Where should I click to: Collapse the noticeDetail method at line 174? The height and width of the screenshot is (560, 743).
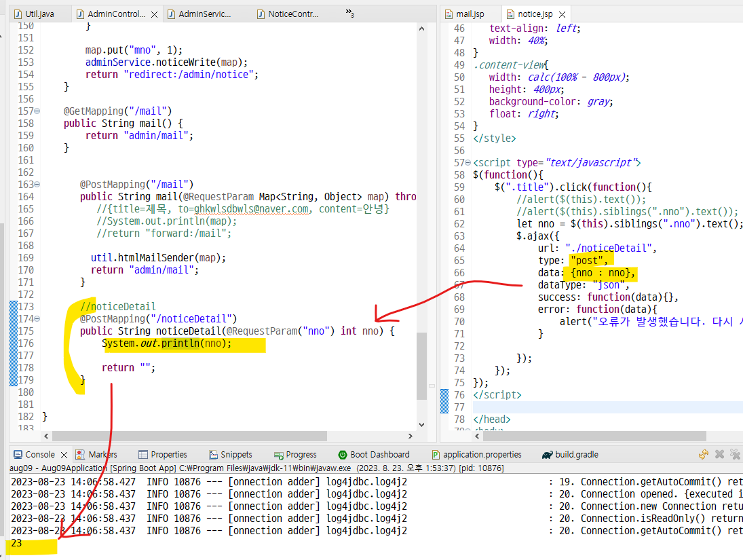point(37,318)
